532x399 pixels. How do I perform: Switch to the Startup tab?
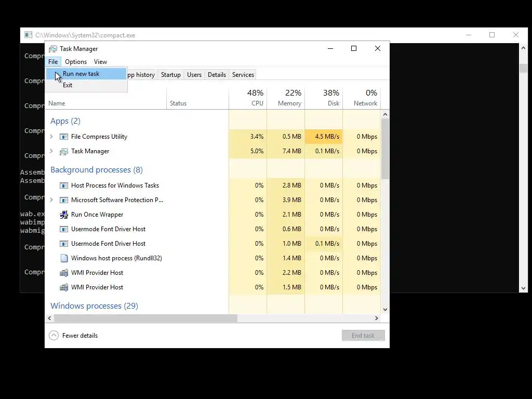(x=170, y=75)
